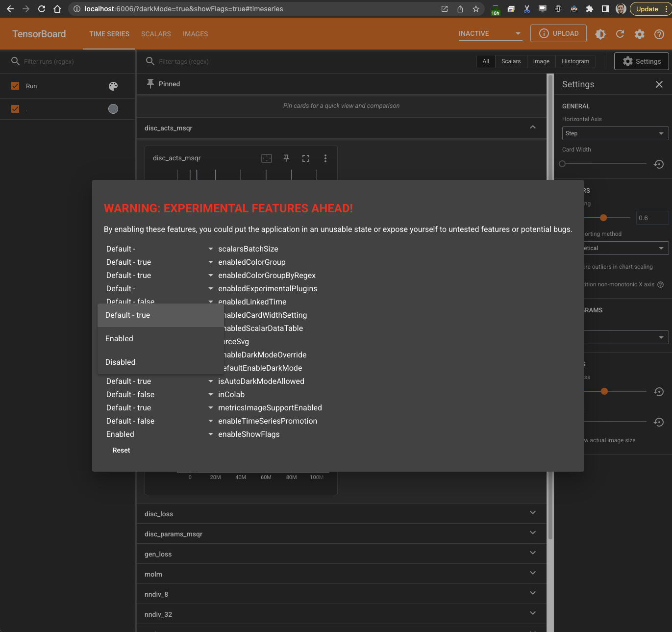
Task: Filter cards by Histogram
Action: (575, 61)
